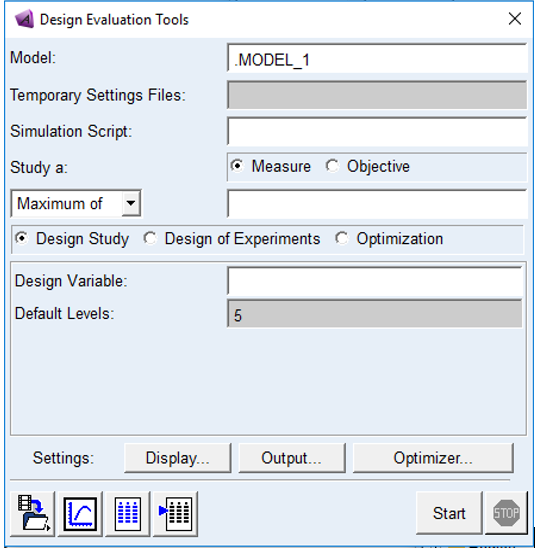The height and width of the screenshot is (548, 536).
Task: Click the Start button
Action: [x=449, y=513]
